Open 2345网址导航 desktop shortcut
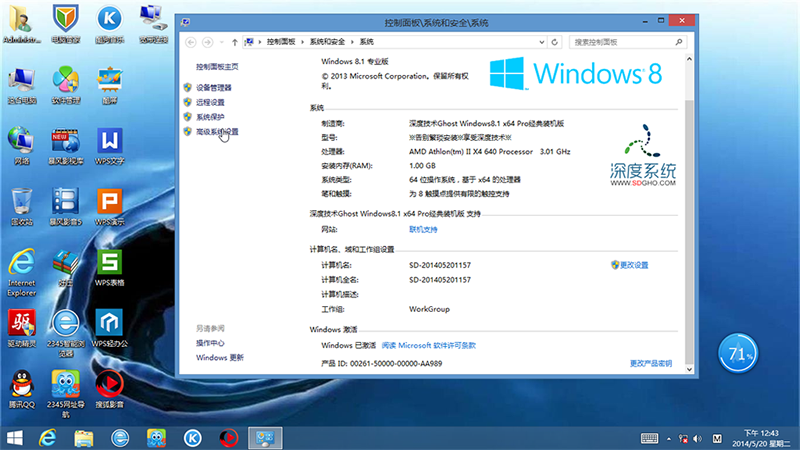 coord(66,394)
